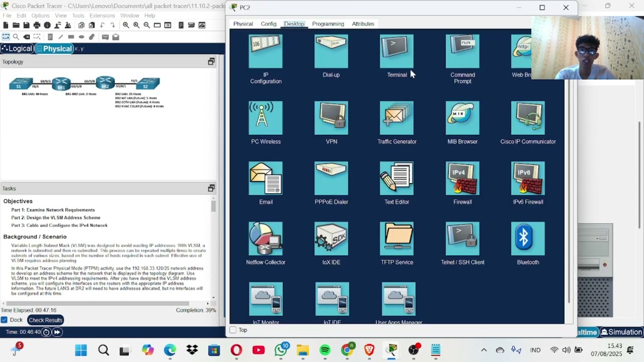
Task: Launch the Netflow Collector app
Action: pos(266,239)
